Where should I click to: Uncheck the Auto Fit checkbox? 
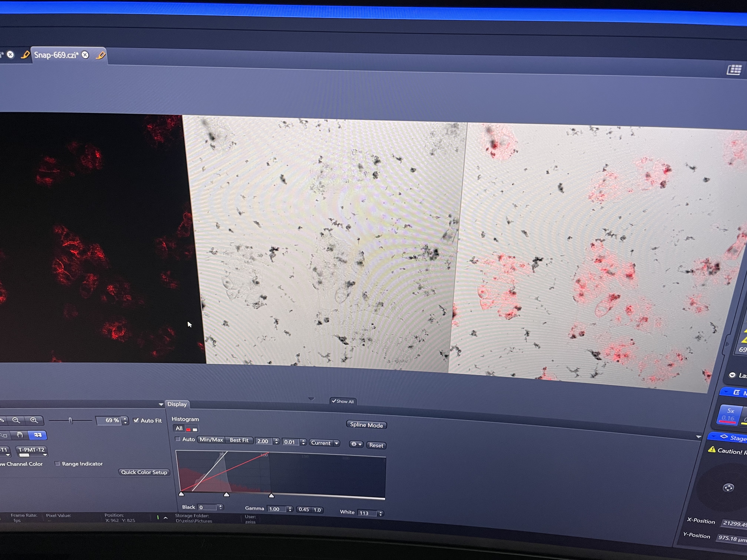136,420
